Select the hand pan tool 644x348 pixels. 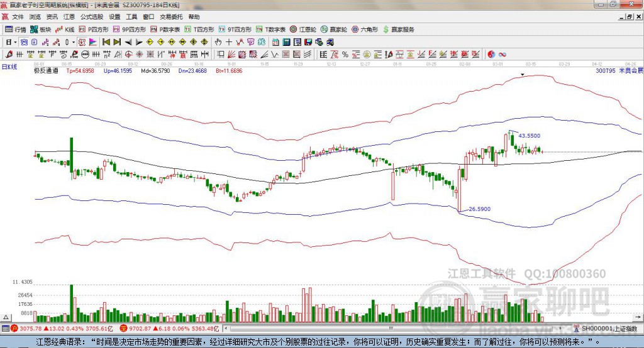(x=218, y=42)
